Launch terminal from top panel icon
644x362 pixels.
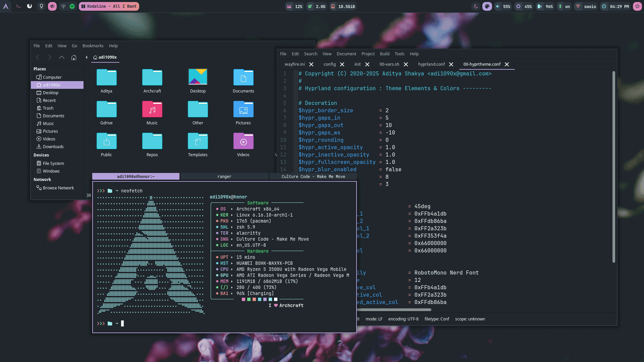click(18, 6)
